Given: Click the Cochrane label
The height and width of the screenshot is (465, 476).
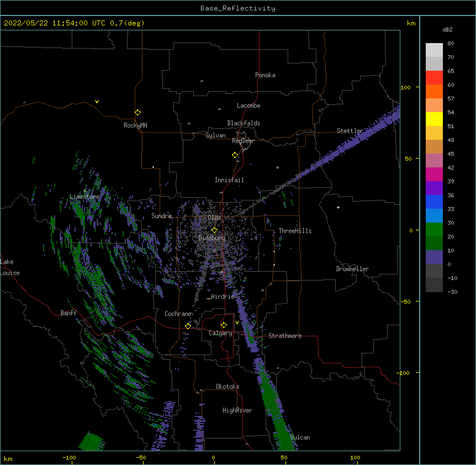Looking at the screenshot, I should point(178,314).
